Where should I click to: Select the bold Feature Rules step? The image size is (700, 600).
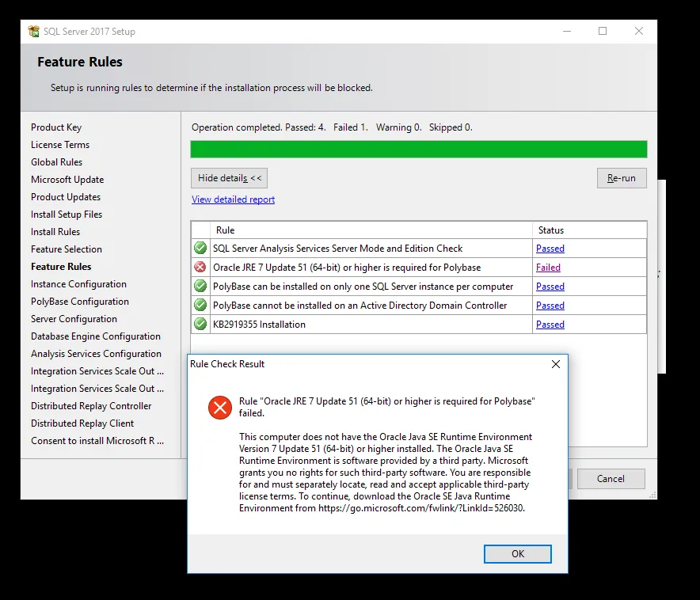point(61,266)
